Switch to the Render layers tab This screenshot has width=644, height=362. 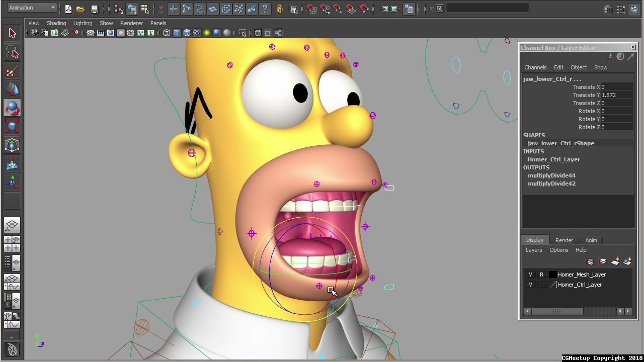(x=564, y=240)
